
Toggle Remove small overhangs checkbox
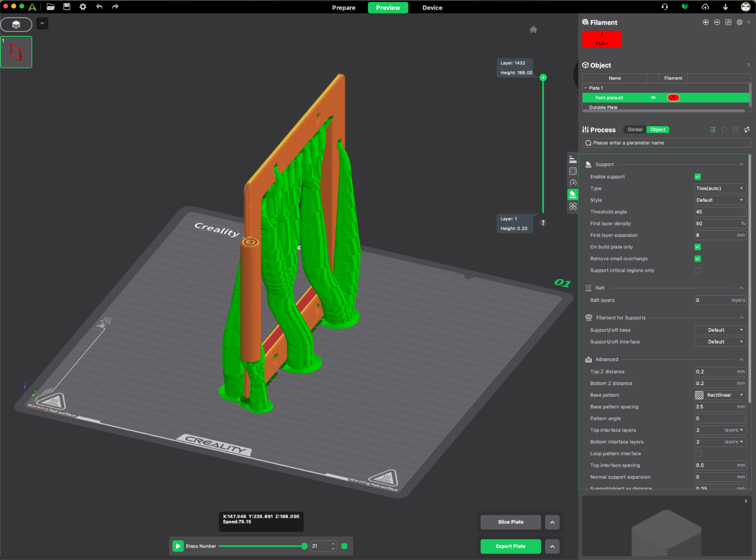pos(698,259)
